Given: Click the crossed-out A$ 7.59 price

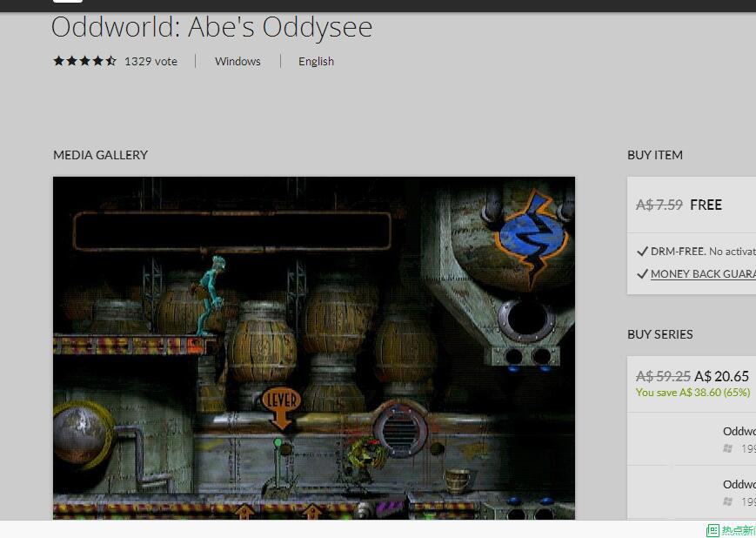Looking at the screenshot, I should (x=659, y=205).
